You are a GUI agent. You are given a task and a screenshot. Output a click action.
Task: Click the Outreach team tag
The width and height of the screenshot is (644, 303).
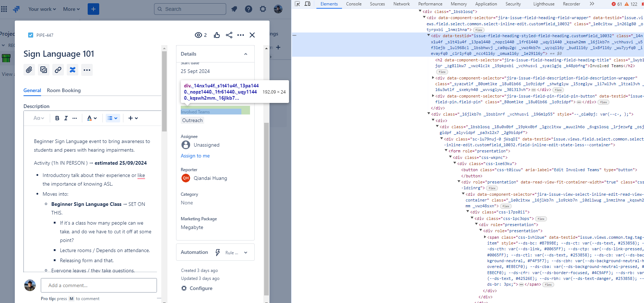(192, 120)
